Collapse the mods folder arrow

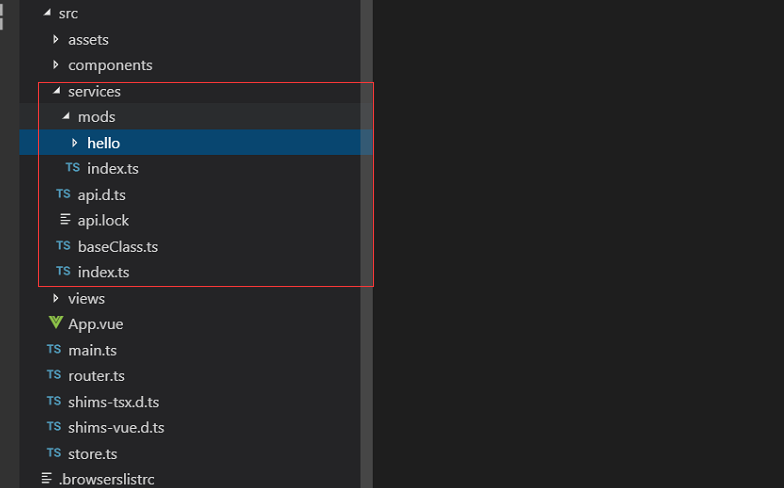66,116
